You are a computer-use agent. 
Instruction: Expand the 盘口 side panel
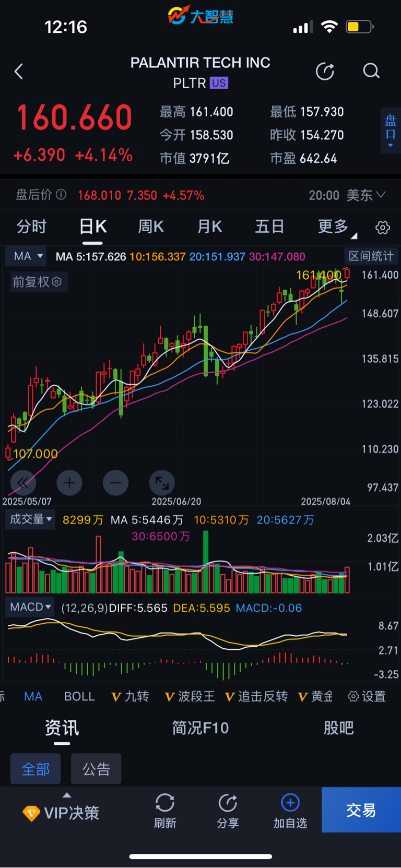click(391, 130)
